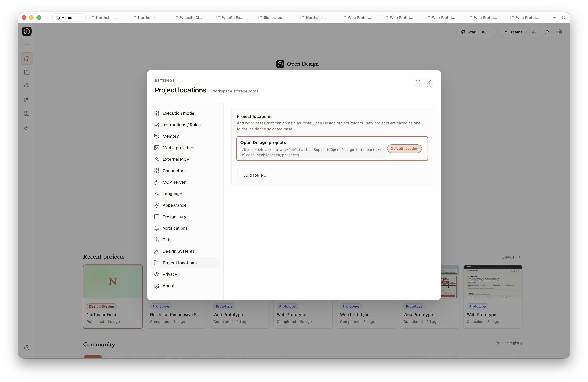588x382 pixels.
Task: Open the Home icon in left sidebar
Action: (x=27, y=58)
